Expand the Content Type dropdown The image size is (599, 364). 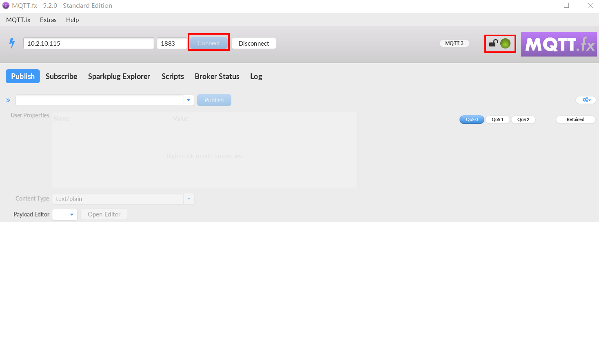pyautogui.click(x=189, y=199)
